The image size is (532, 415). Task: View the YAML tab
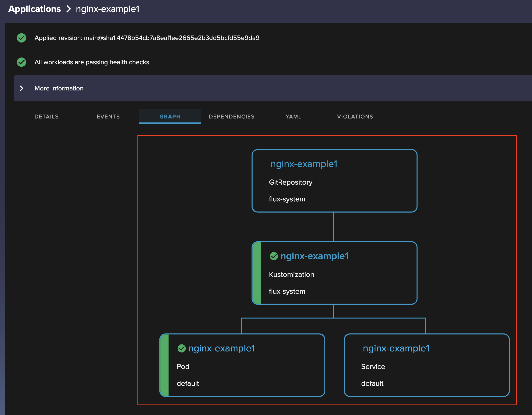293,117
